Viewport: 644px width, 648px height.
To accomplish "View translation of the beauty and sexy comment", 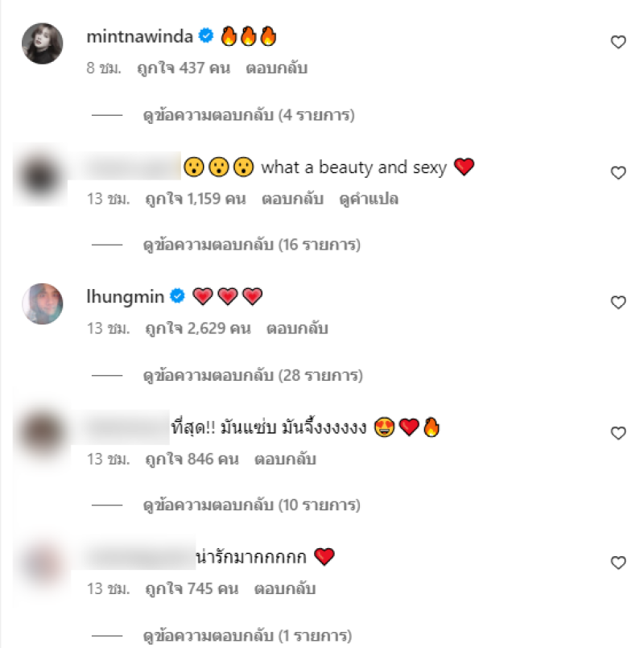I will click(369, 199).
